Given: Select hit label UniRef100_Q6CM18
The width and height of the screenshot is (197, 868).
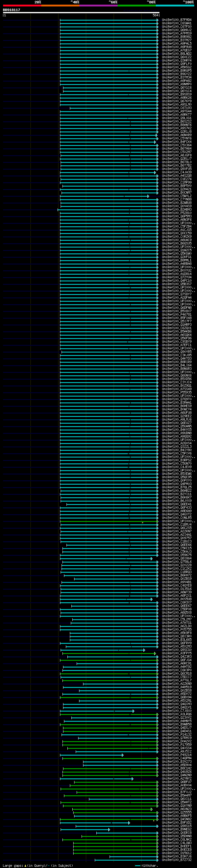Looking at the screenshot, I should click(x=176, y=674).
